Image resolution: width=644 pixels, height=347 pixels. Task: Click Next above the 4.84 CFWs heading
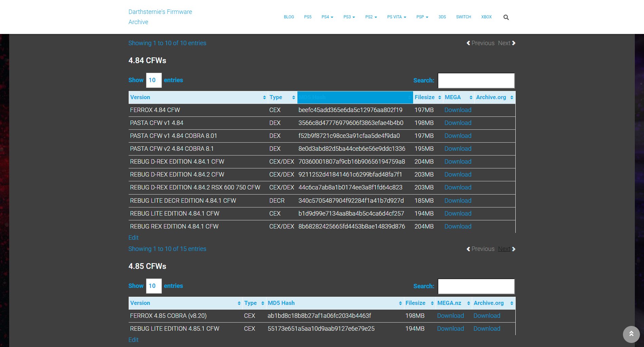click(507, 43)
